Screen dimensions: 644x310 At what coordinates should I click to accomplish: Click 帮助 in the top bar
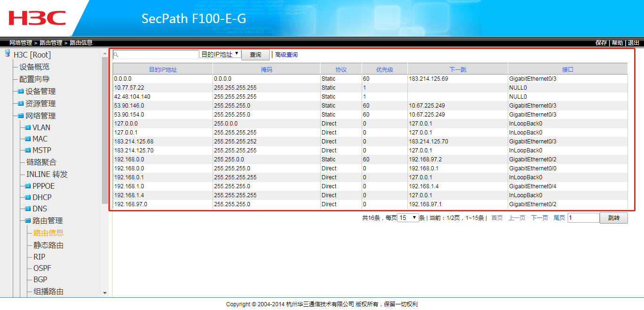click(x=617, y=42)
